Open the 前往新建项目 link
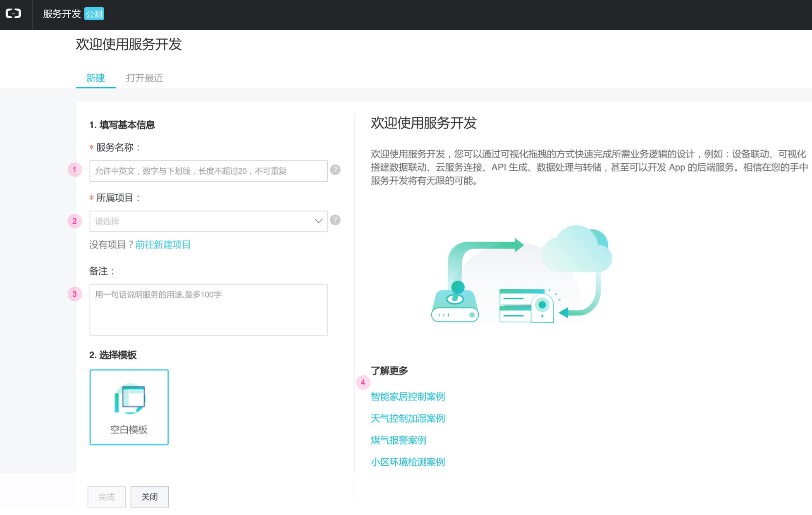 (x=163, y=245)
